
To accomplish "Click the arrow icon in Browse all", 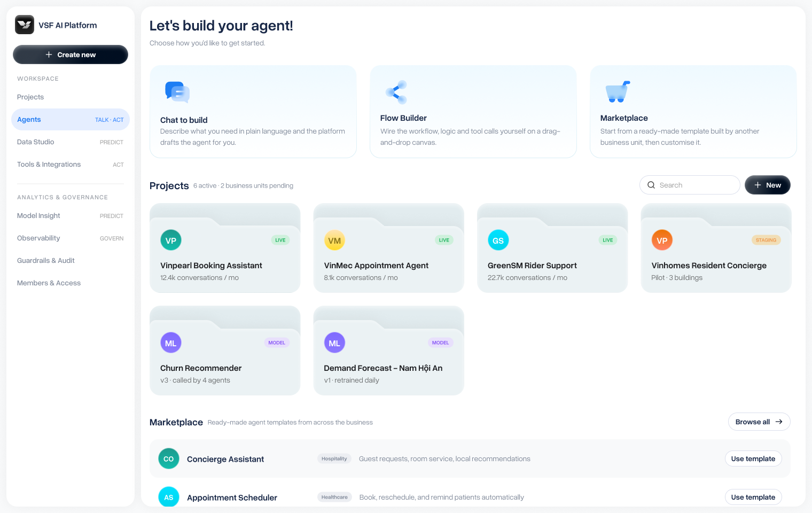I will pyautogui.click(x=779, y=422).
